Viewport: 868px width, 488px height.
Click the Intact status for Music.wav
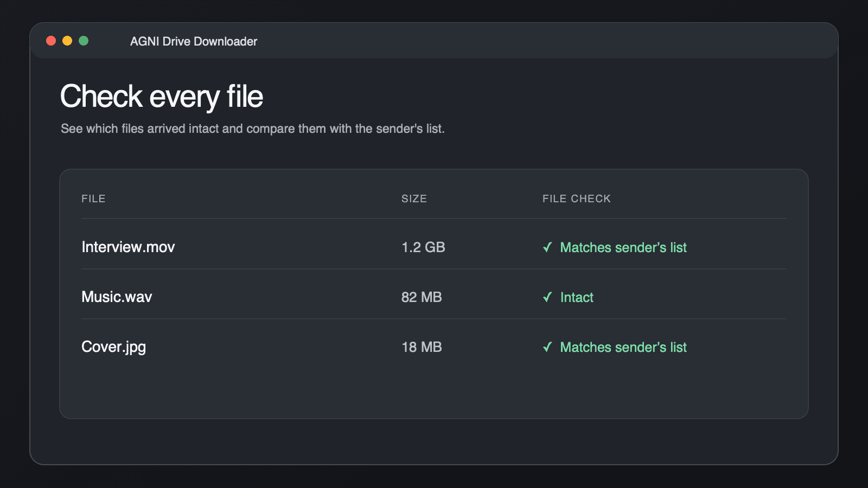click(577, 297)
